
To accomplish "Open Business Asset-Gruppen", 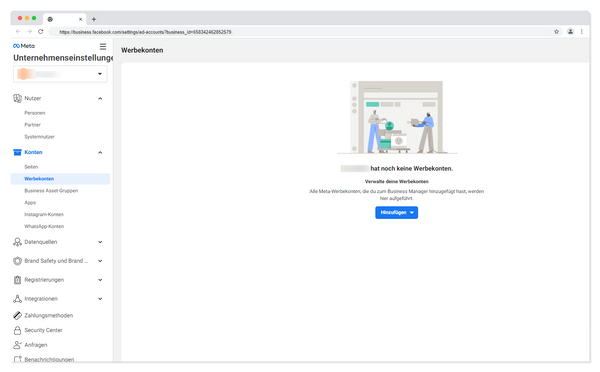I will (x=51, y=191).
